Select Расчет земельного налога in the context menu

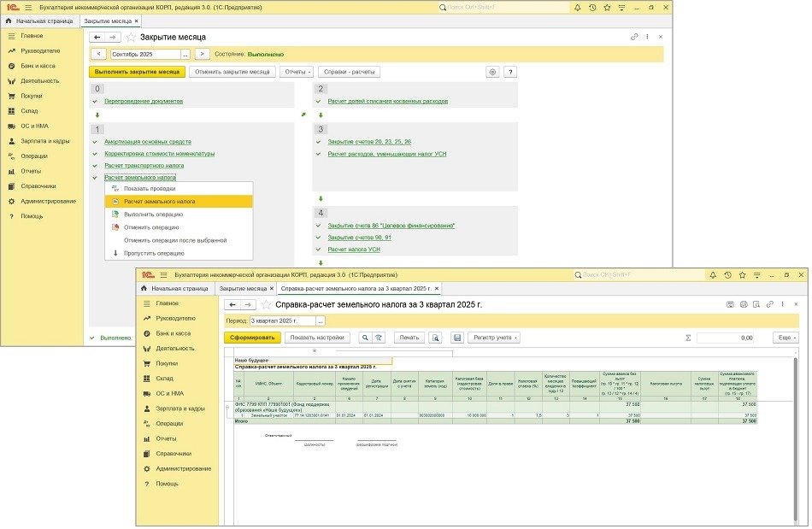(x=159, y=202)
